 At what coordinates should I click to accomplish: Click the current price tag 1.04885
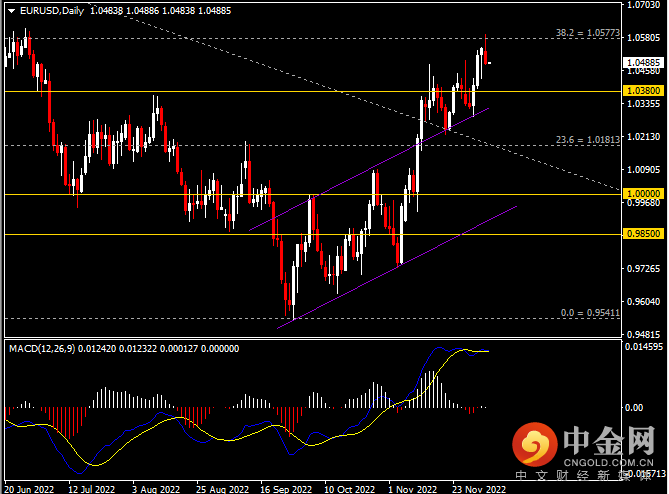(644, 62)
